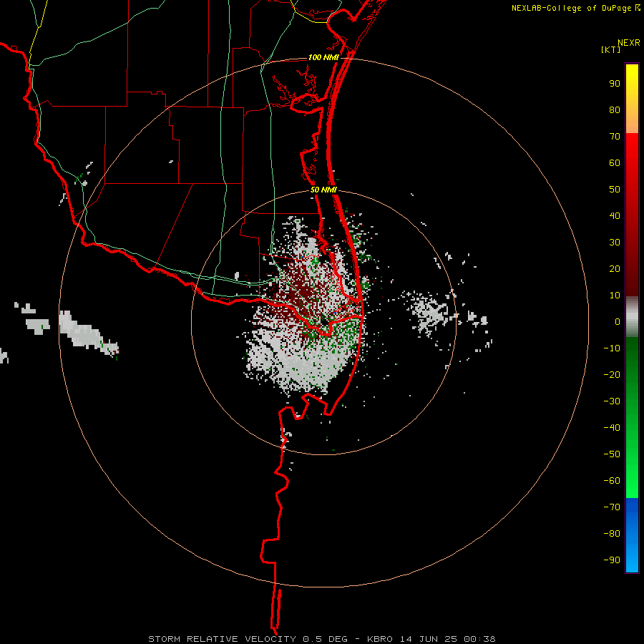
Task: Click the KBRO station identifier
Action: coord(380,639)
